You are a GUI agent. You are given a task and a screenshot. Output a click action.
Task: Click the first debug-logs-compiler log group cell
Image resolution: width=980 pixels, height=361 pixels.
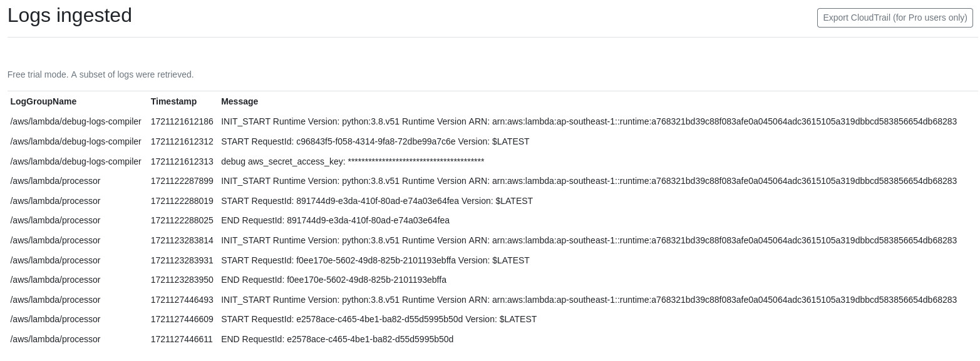(x=76, y=121)
